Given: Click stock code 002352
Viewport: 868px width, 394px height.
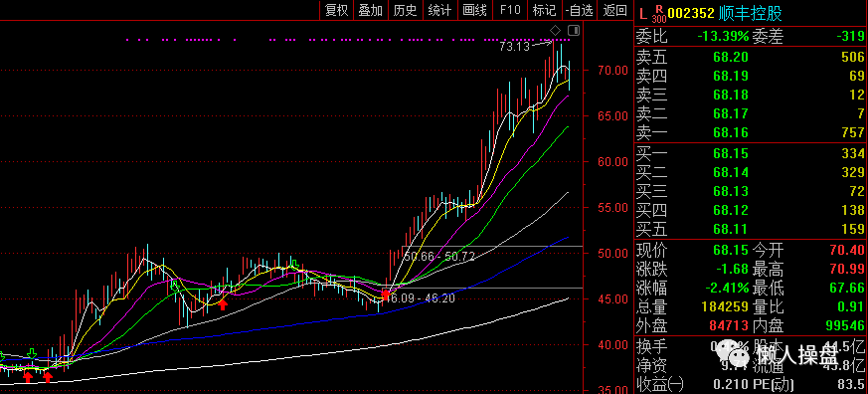Looking at the screenshot, I should pyautogui.click(x=691, y=13).
